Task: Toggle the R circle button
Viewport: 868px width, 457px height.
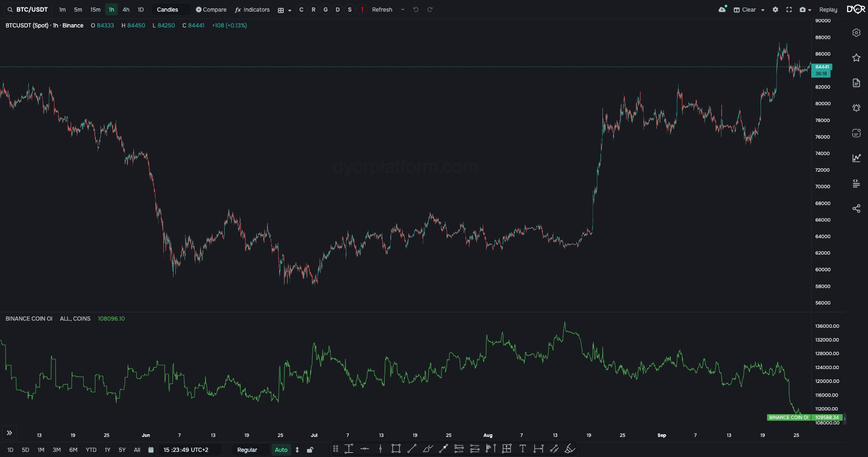Action: pyautogui.click(x=314, y=9)
